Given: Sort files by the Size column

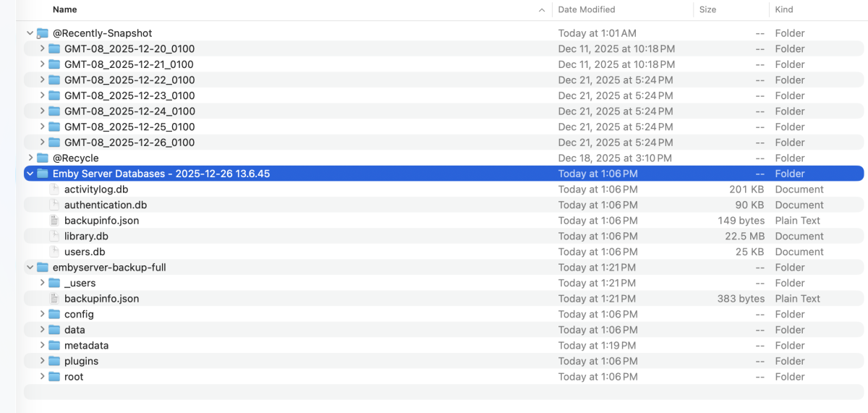Looking at the screenshot, I should 708,9.
